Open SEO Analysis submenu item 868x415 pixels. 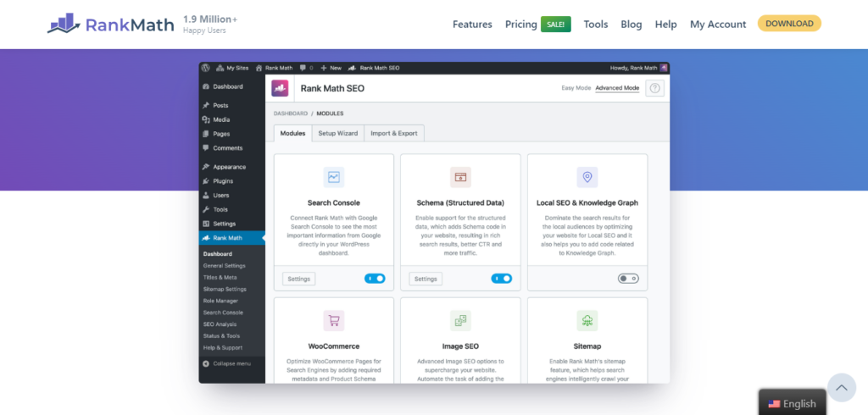(220, 324)
